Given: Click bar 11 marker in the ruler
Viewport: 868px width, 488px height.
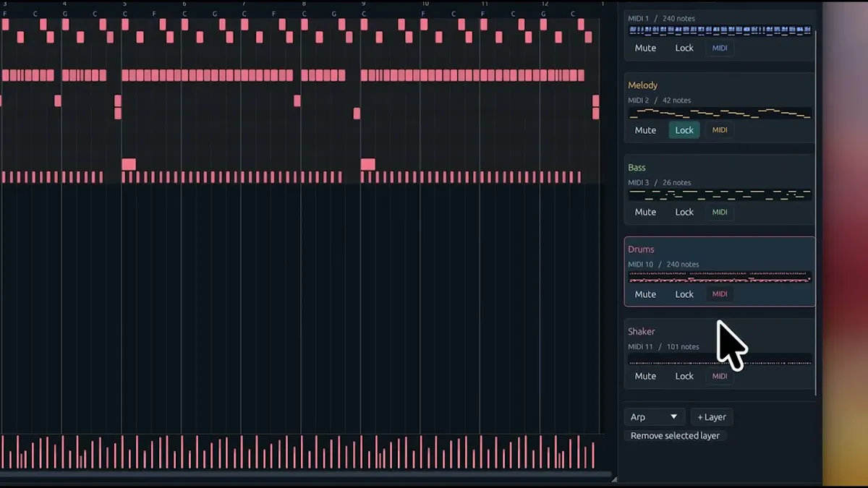Looking at the screenshot, I should [x=485, y=4].
